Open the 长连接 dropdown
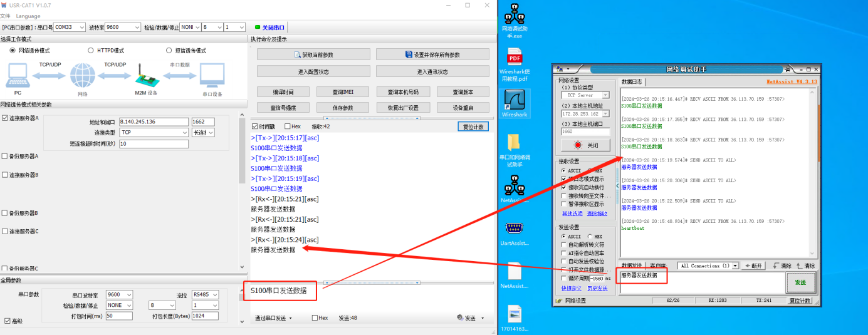868x335 pixels. tap(203, 133)
